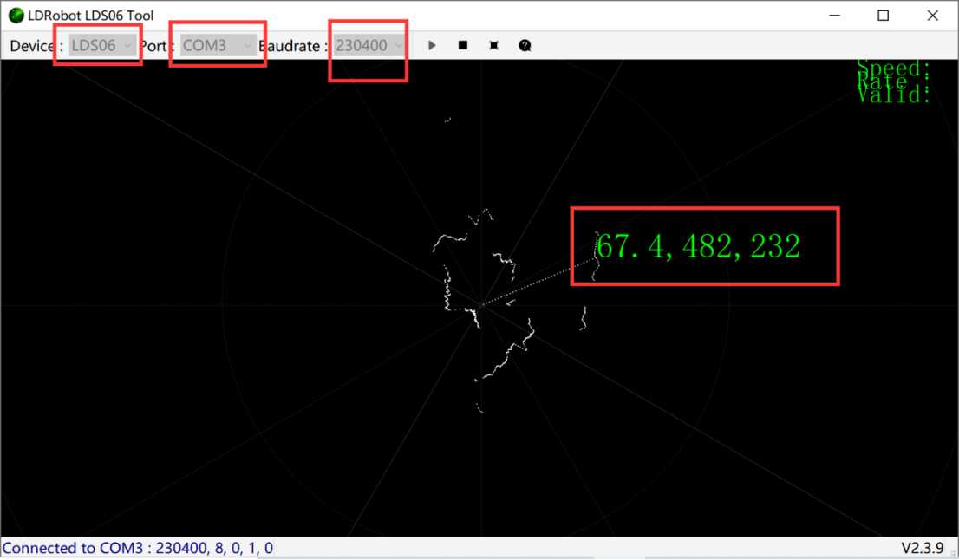The height and width of the screenshot is (560, 959).
Task: Click the LDRobot green app icon
Action: [x=16, y=16]
